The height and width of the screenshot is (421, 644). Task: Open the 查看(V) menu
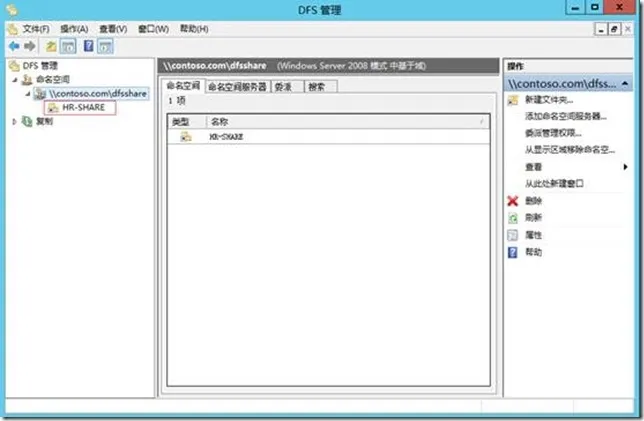pyautogui.click(x=113, y=29)
